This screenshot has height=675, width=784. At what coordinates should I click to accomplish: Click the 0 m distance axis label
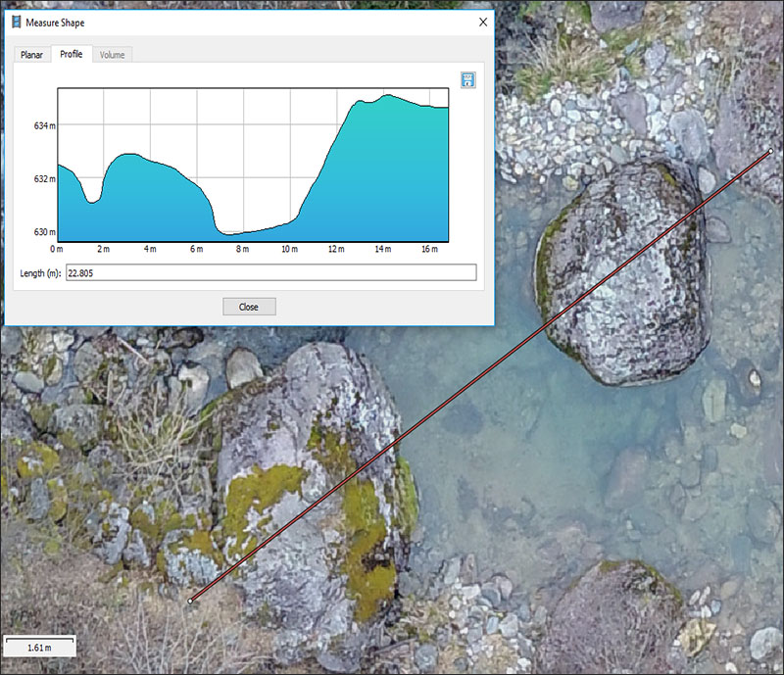click(57, 249)
